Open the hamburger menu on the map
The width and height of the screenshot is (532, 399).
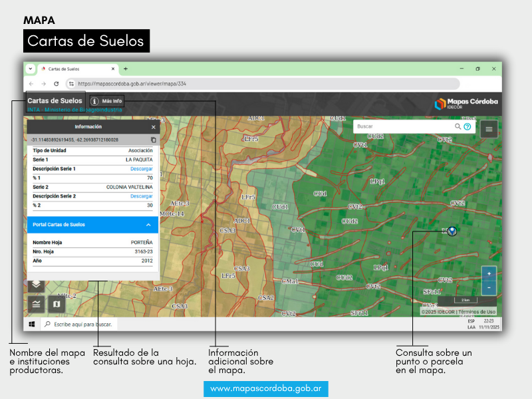point(489,129)
